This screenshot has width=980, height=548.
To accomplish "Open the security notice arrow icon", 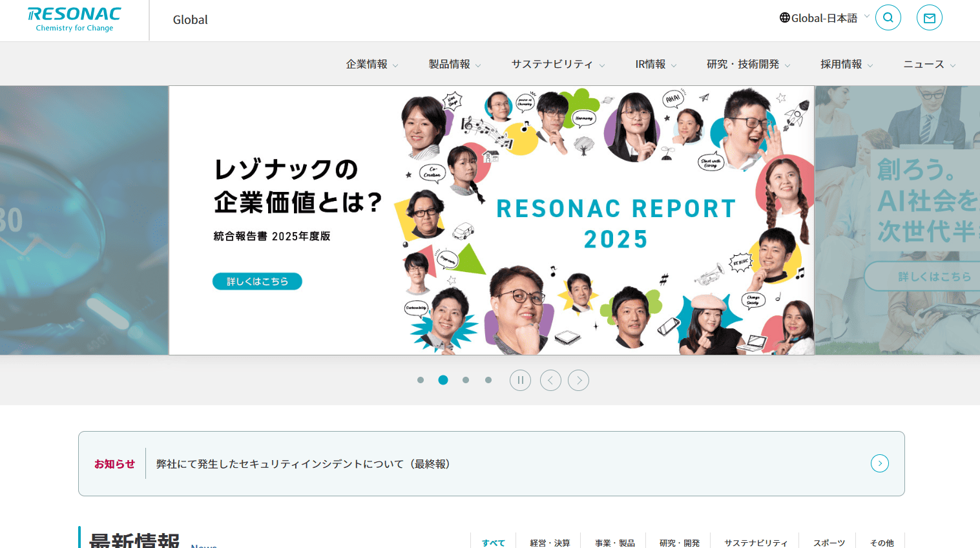I will coord(880,463).
